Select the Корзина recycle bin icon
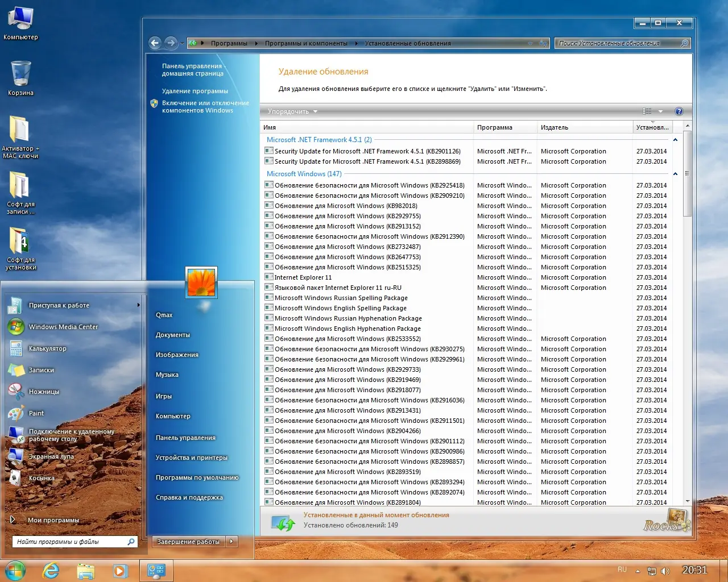 coord(20,78)
